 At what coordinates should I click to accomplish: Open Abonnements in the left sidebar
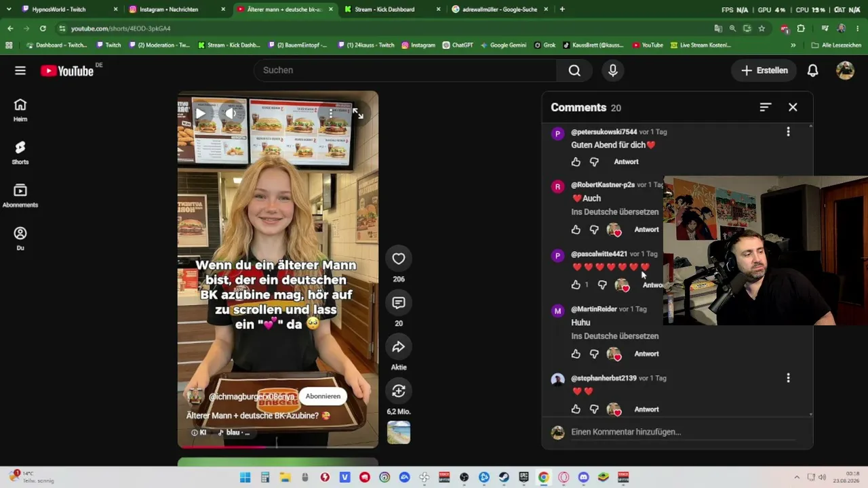point(20,196)
